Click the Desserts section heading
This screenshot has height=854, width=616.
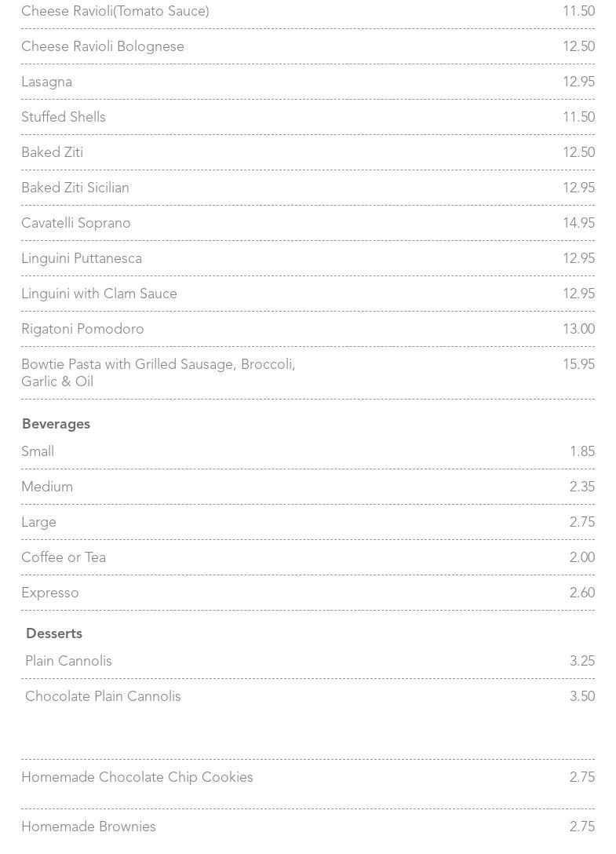pos(54,634)
